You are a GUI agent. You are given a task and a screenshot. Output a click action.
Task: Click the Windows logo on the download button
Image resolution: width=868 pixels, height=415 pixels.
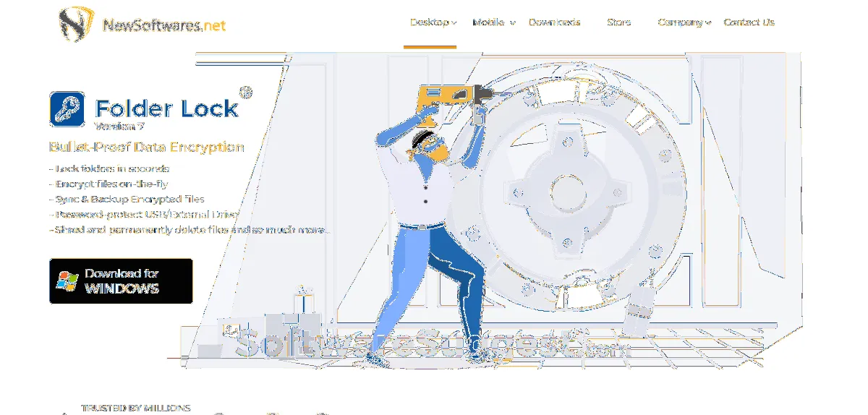(68, 281)
